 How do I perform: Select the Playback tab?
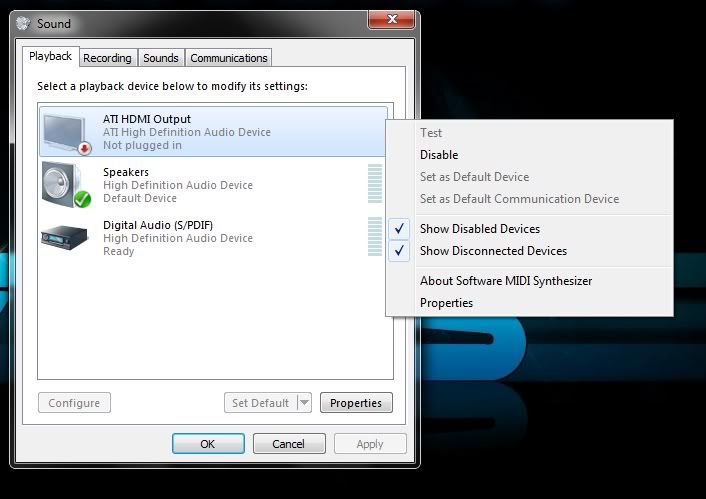click(x=51, y=57)
